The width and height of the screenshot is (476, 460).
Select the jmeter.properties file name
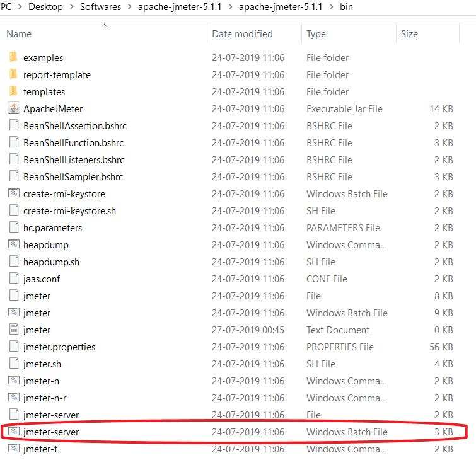click(x=59, y=347)
